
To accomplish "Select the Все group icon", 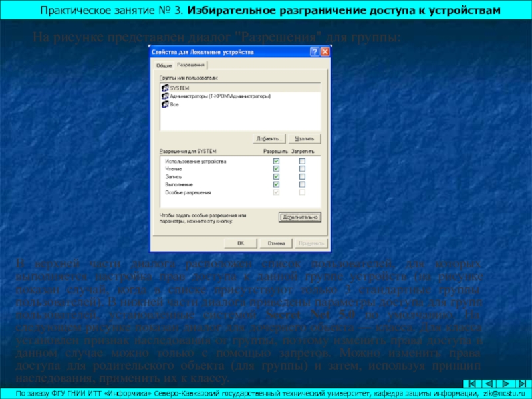I will [x=165, y=104].
